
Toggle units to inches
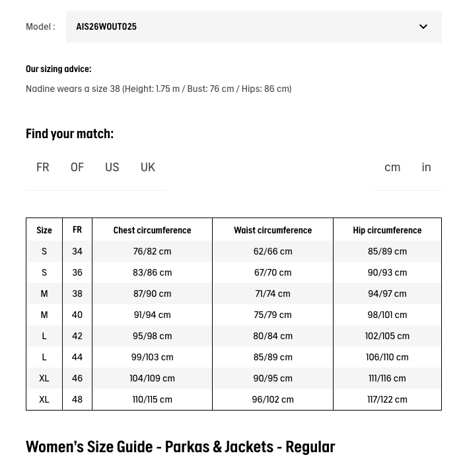[426, 167]
